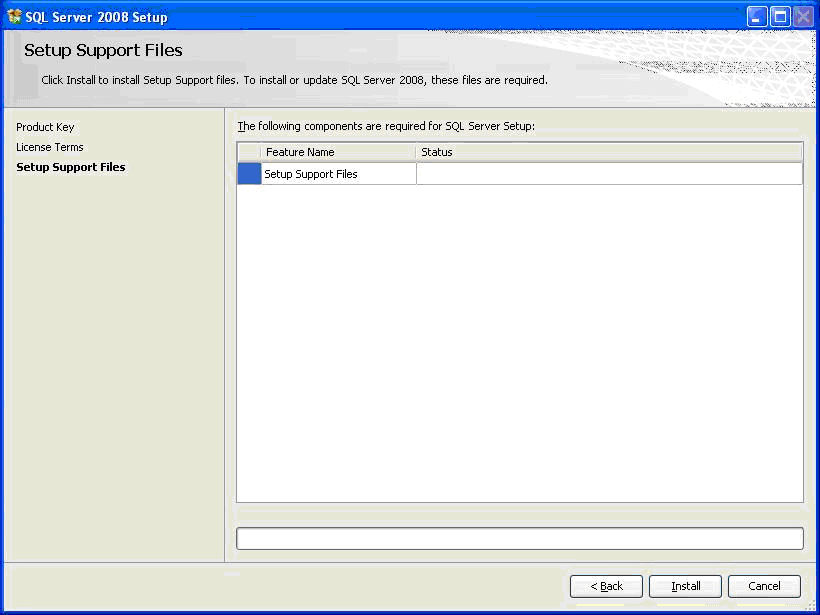Click the Setup Support Files feature row
Viewport: 820px width, 615px height.
pos(337,174)
